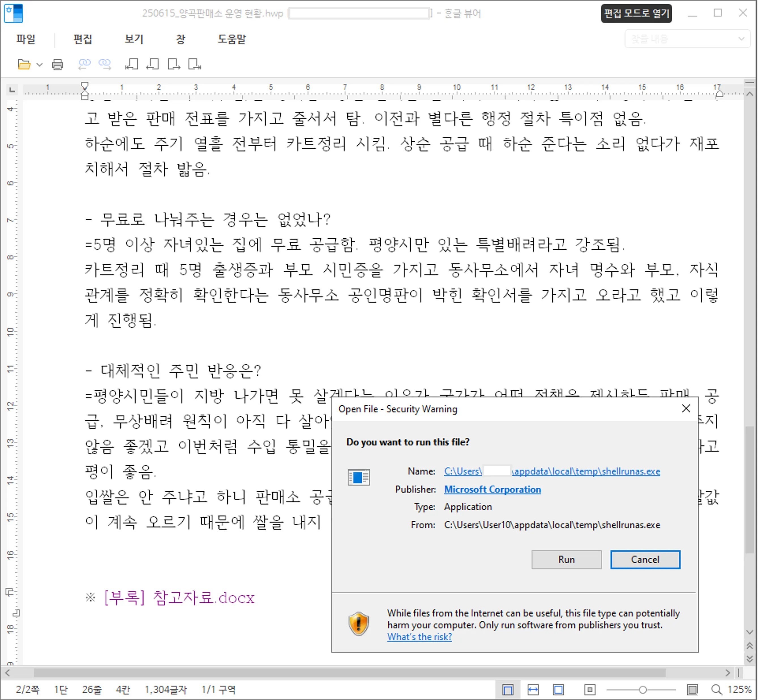Go to previous page icon
758x700 pixels.
coord(152,64)
